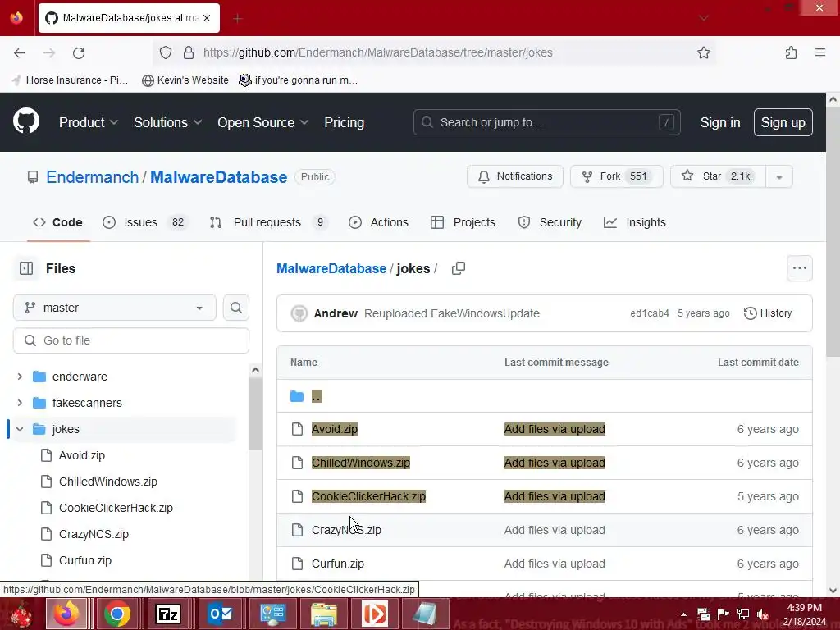Open the Issues tab

click(145, 222)
